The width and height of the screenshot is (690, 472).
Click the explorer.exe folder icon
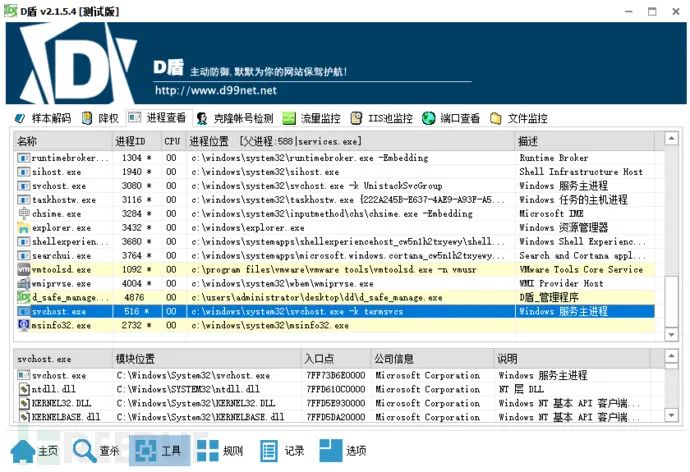(23, 227)
